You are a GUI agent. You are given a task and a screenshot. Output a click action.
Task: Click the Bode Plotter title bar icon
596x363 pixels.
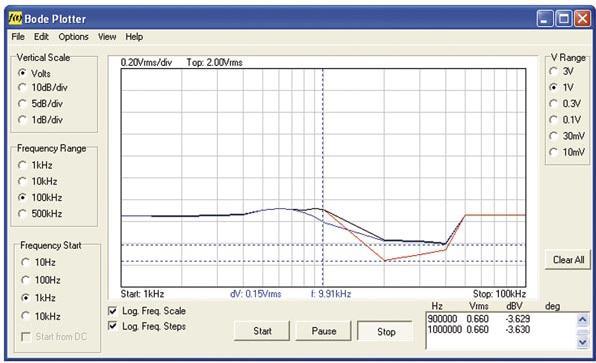pos(15,18)
